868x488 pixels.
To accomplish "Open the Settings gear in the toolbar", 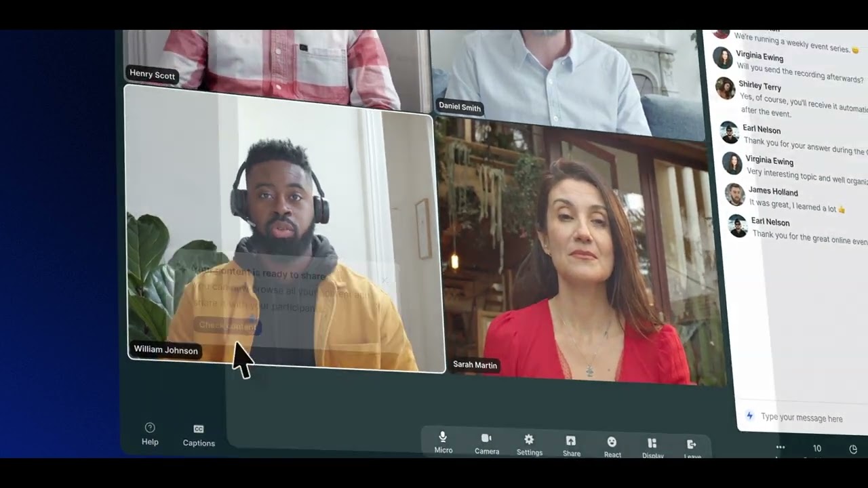I will 529,439.
